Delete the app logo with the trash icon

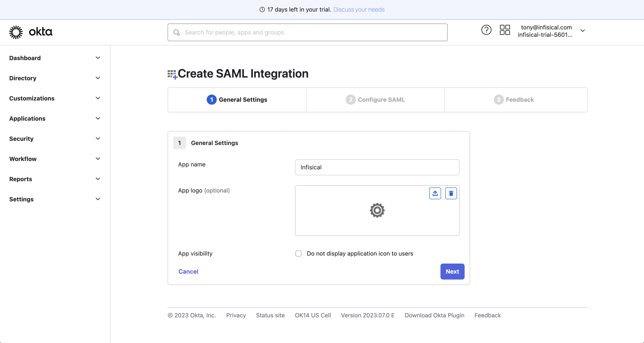(451, 193)
